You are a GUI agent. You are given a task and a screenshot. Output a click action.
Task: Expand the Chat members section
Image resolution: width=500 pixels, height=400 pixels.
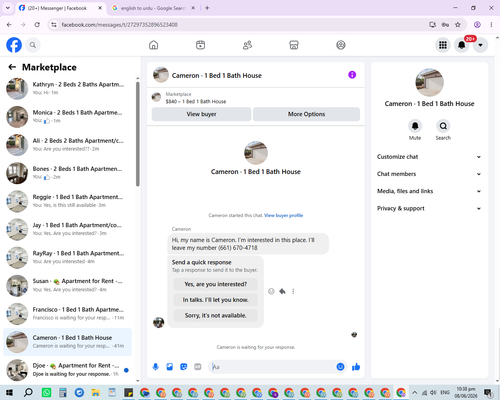click(429, 174)
